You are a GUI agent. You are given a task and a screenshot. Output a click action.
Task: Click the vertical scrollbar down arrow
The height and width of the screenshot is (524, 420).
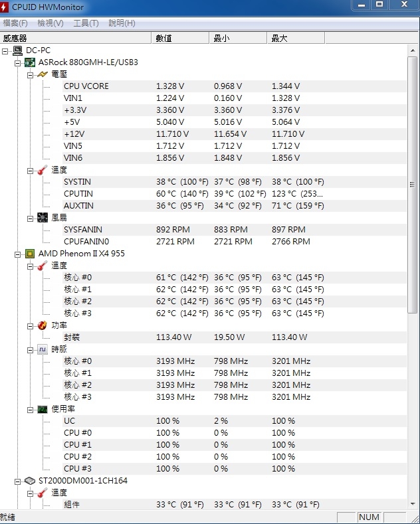[413, 503]
